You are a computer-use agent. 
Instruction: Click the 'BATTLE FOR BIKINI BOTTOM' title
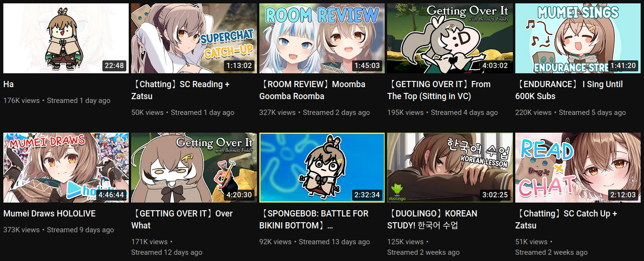click(314, 219)
